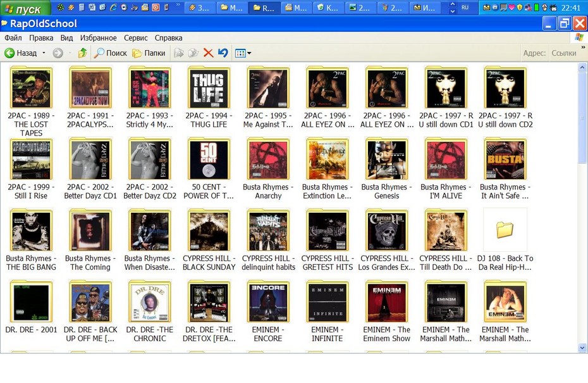Select the 2PAC - 1999 - Still I Rise folder
Screen dimensions: 588x383
coord(31,168)
